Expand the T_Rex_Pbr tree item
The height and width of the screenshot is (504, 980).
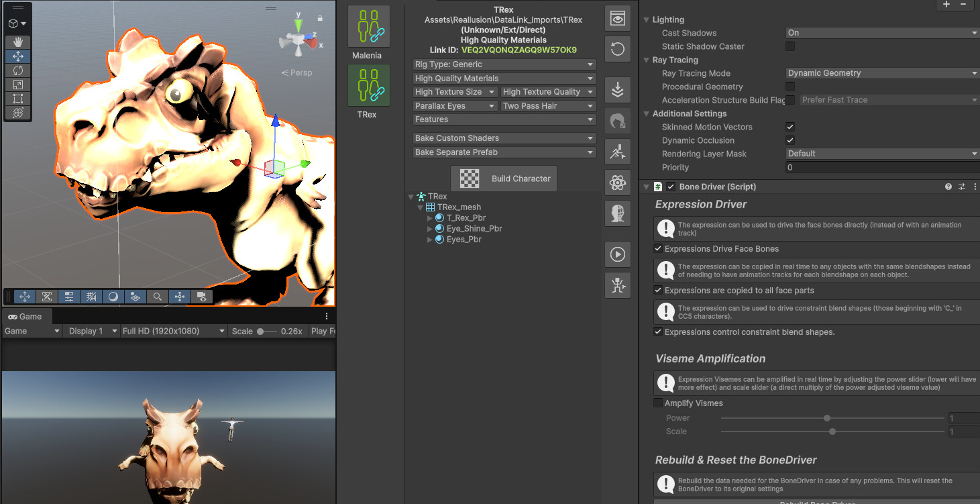point(431,218)
